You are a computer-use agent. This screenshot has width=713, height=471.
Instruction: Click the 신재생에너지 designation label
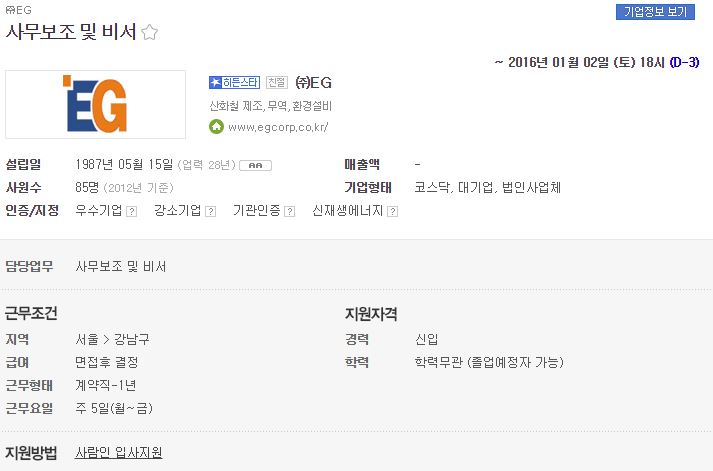348,210
